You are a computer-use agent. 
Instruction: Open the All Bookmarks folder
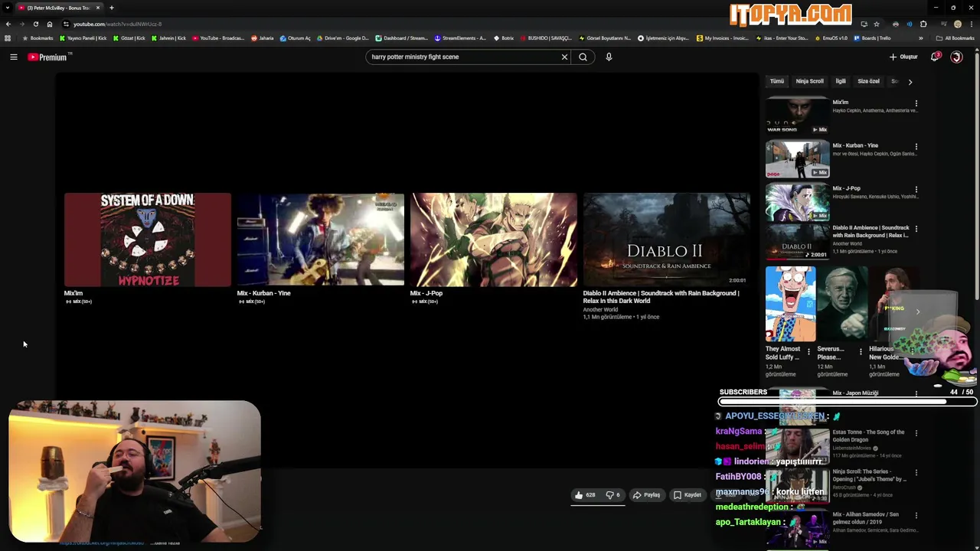(x=955, y=38)
